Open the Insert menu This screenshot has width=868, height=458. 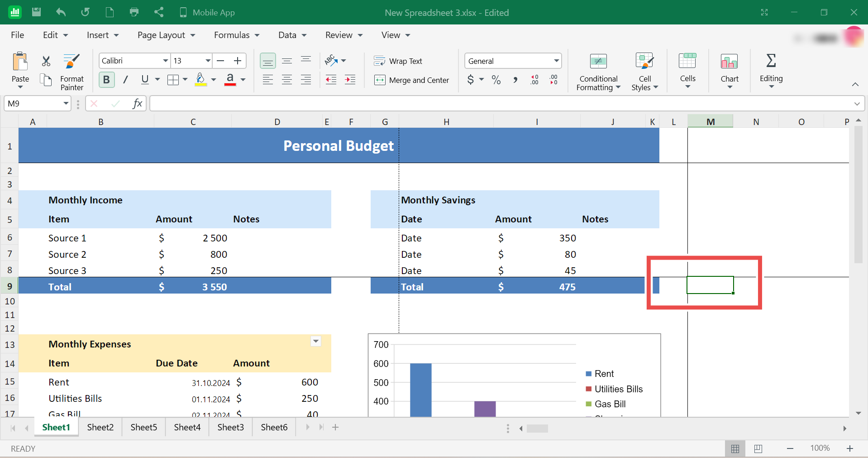(x=103, y=35)
